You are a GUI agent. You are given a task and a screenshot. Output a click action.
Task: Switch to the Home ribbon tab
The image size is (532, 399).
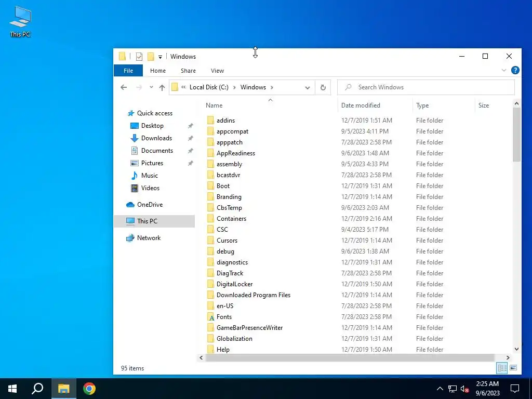point(158,71)
